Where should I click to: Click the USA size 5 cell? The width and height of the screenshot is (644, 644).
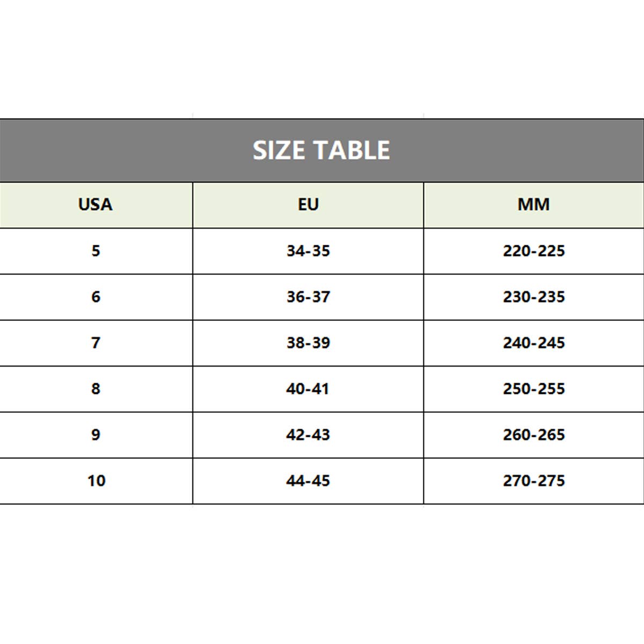pos(96,251)
